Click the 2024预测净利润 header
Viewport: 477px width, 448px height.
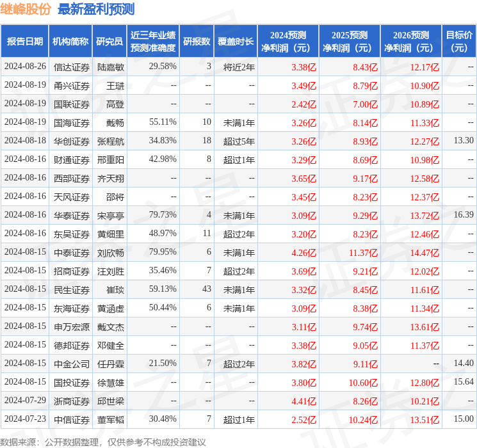288,42
